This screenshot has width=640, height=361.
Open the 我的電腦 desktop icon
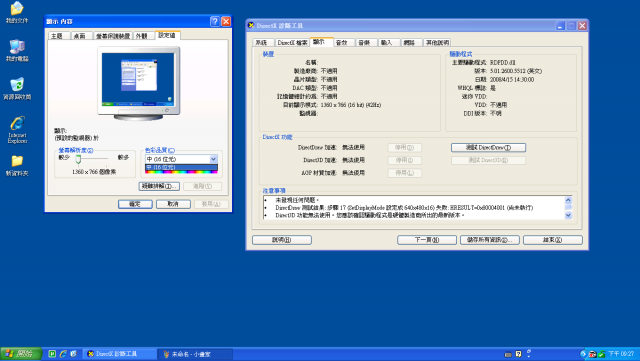click(x=17, y=50)
